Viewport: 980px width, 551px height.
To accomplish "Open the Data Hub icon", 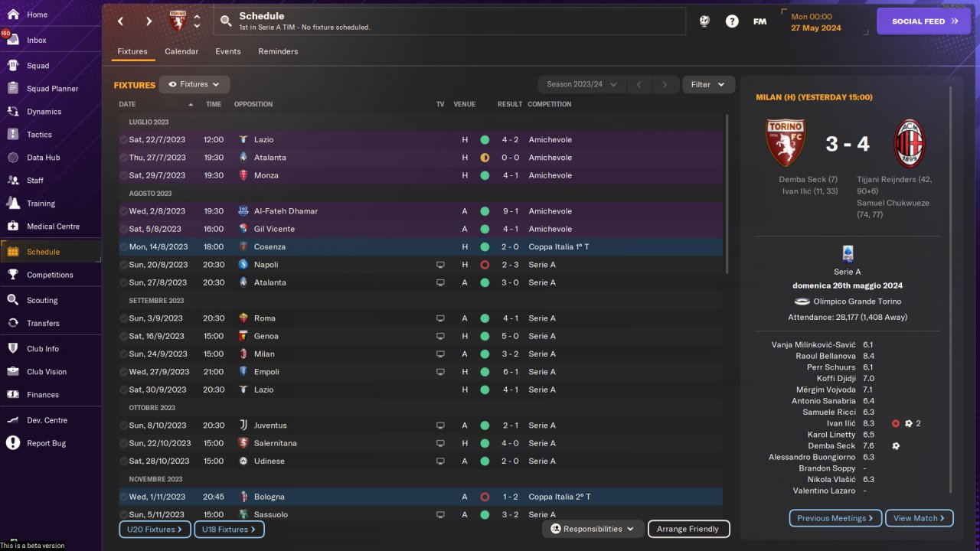I will click(x=13, y=158).
